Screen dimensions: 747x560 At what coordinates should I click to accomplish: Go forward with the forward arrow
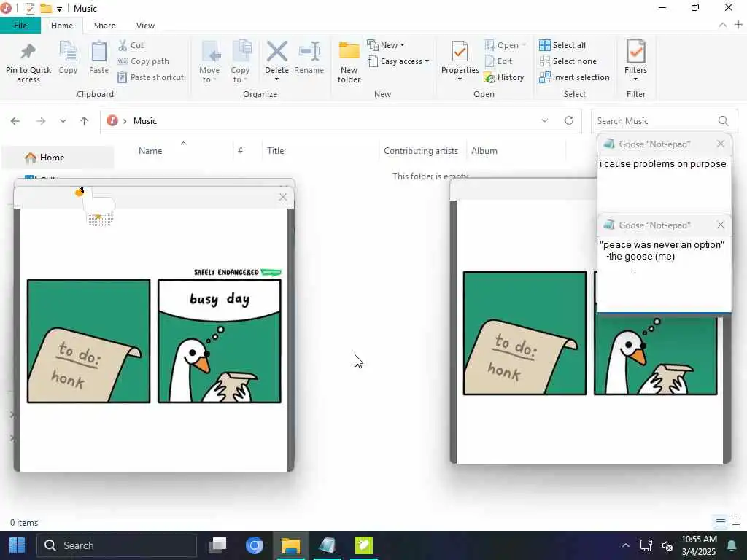tap(41, 121)
